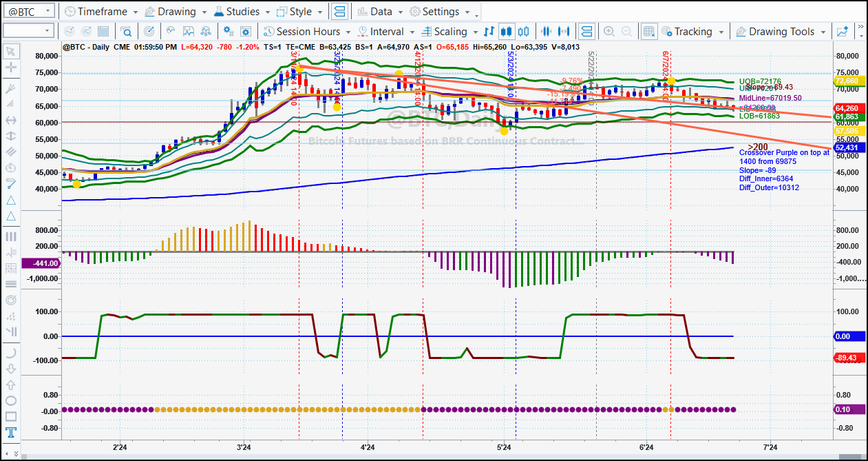Click the symbol lookup magnifier icon
This screenshot has width=868, height=461.
(126, 31)
